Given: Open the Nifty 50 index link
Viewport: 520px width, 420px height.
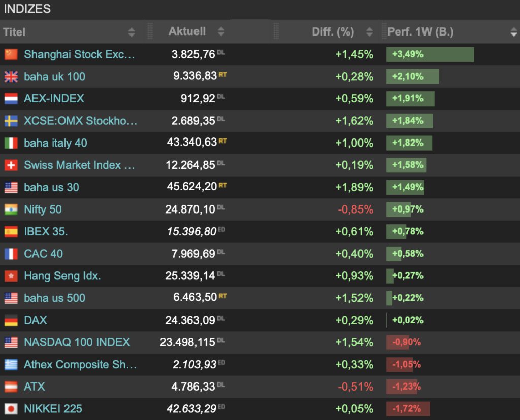Looking at the screenshot, I should pos(43,209).
